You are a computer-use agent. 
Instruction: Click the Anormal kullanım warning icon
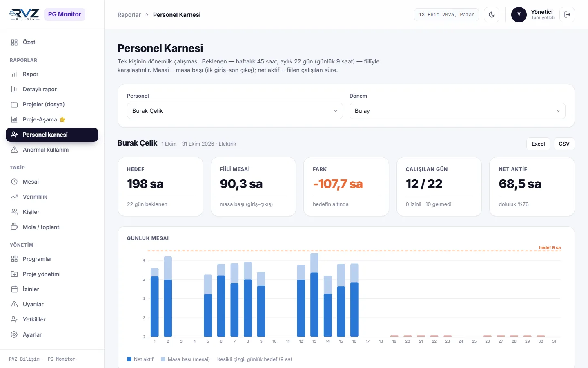click(x=14, y=150)
